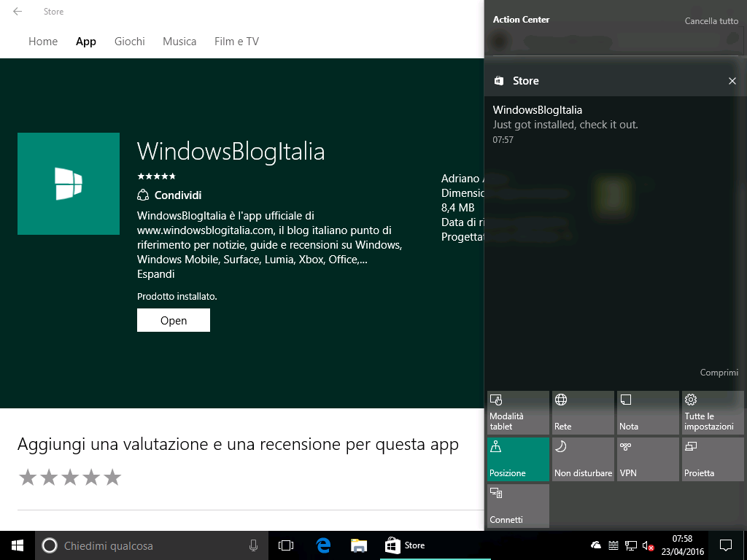Select the App tab

click(x=86, y=42)
